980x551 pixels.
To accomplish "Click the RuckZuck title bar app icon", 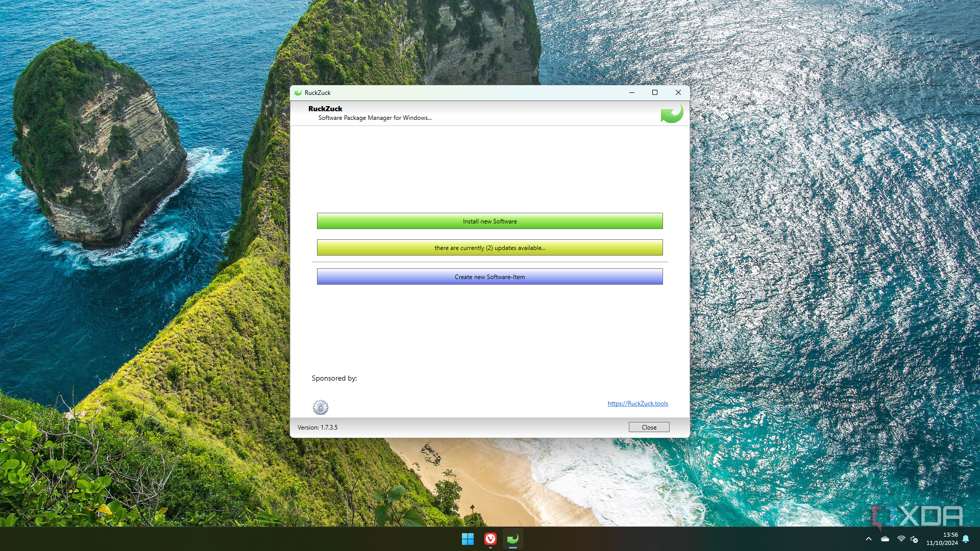I will pos(298,93).
